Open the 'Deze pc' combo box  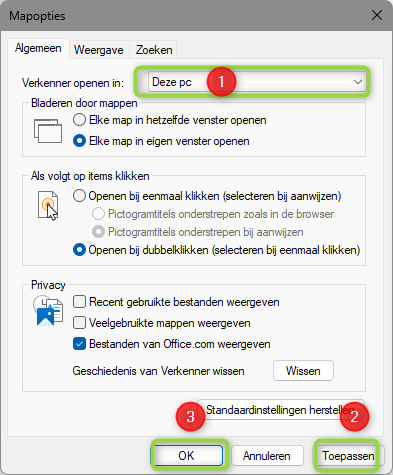pyautogui.click(x=257, y=82)
